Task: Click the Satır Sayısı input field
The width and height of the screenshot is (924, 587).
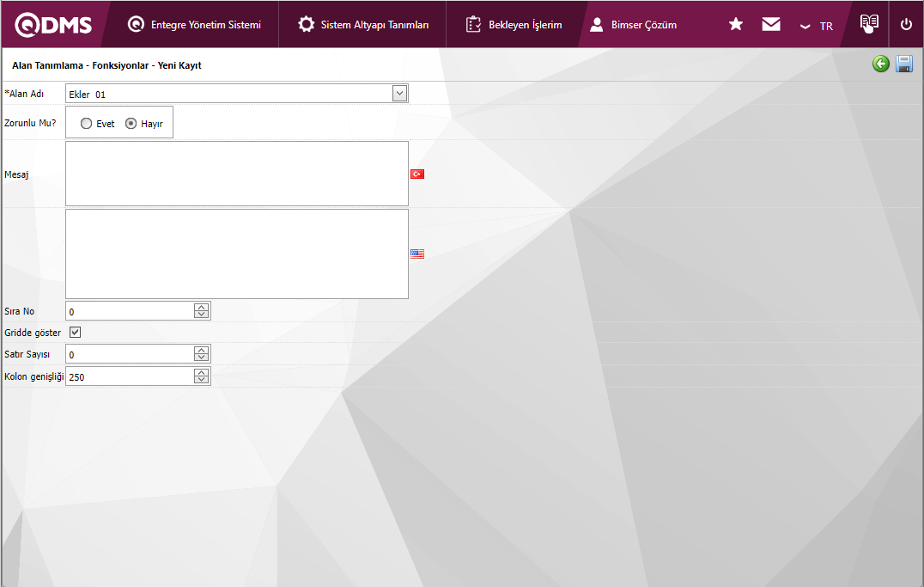Action: pyautogui.click(x=130, y=355)
